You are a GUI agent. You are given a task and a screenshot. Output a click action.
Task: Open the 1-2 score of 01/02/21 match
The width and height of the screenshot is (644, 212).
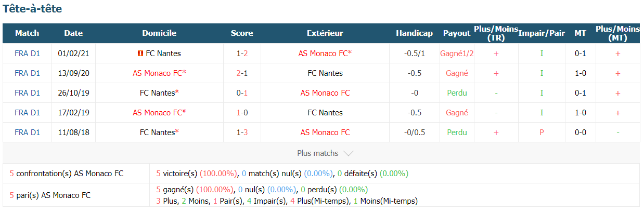tap(242, 53)
